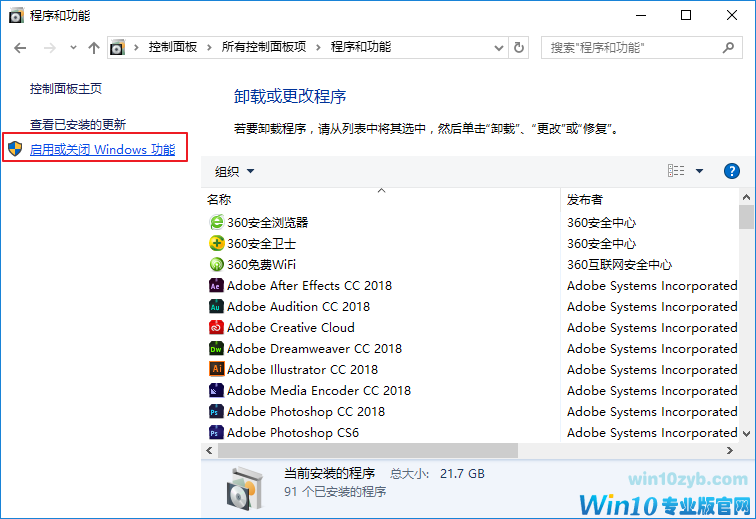The width and height of the screenshot is (756, 519).
Task: Expand chevron after 所有控制面板项 in breadcrumb
Action: 318,47
